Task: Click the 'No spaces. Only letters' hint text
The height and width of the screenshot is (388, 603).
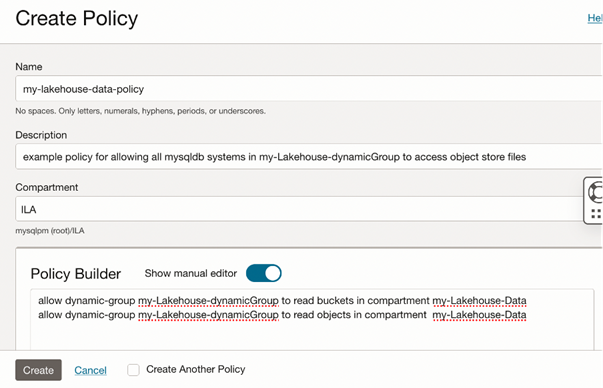Action: pyautogui.click(x=140, y=111)
